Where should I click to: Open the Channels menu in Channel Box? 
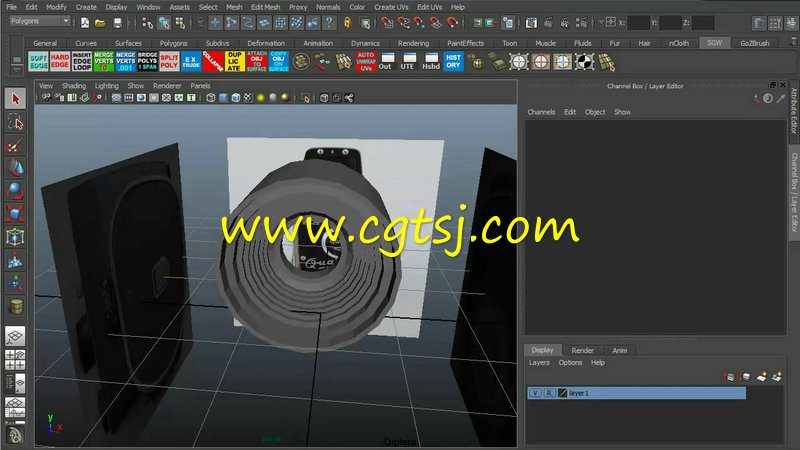[x=541, y=112]
